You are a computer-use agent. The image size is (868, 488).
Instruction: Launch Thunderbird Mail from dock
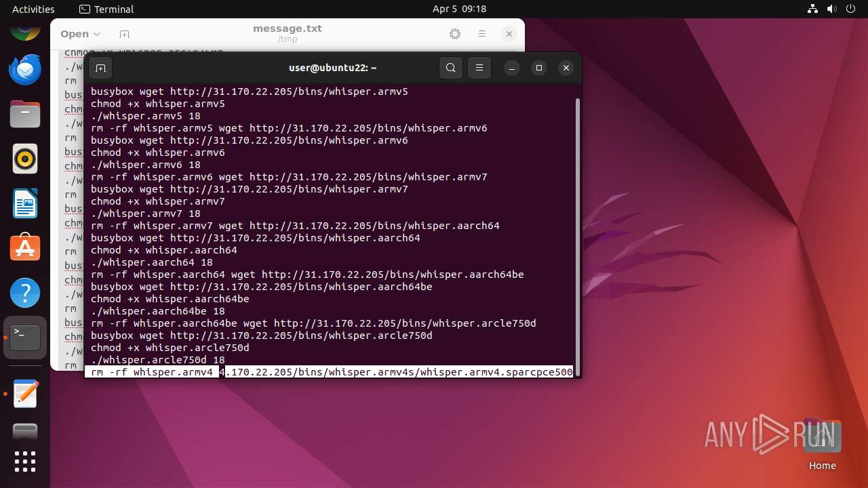(25, 69)
